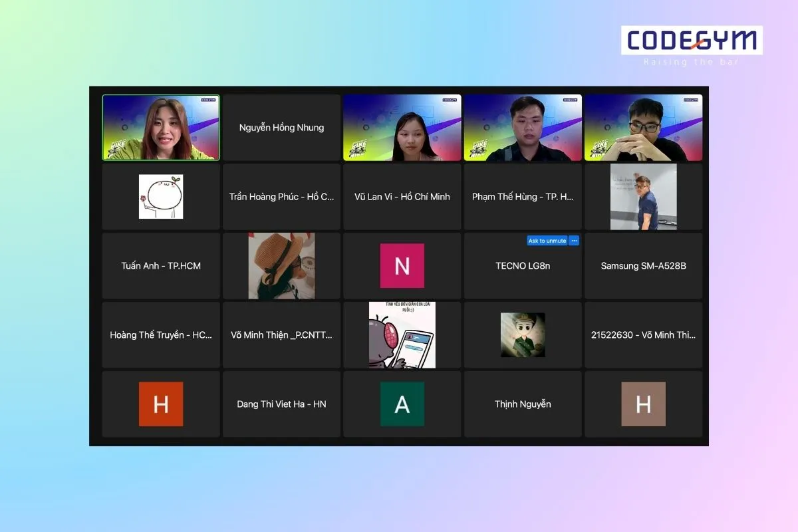798x532 pixels.
Task: Select the green-bordered active speaker video
Action: coord(161,128)
